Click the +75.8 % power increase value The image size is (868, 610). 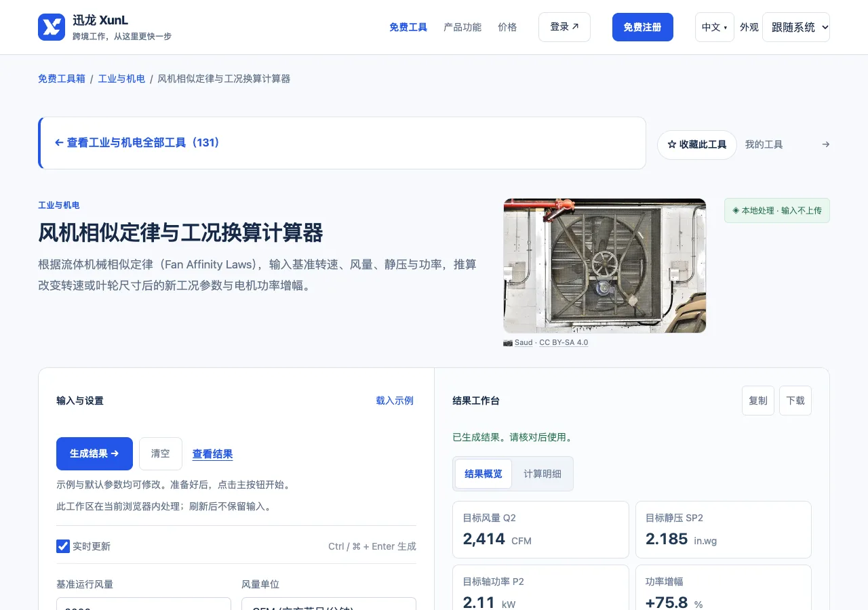pos(674,603)
